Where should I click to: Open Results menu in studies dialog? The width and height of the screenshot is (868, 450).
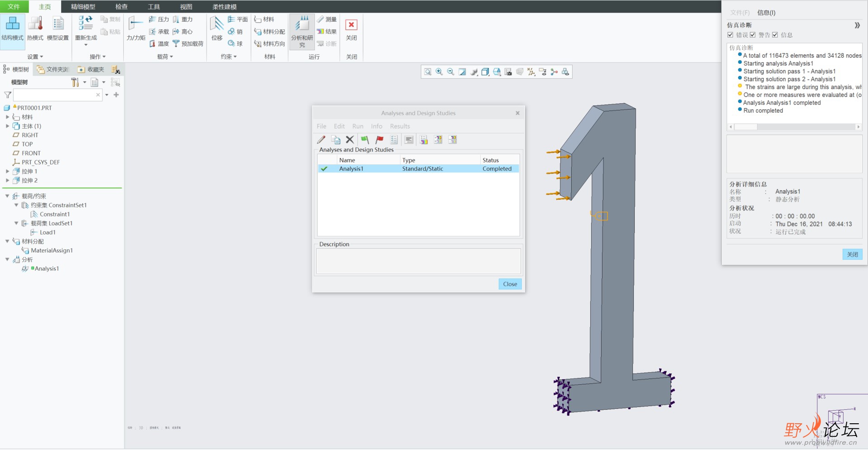click(x=400, y=126)
